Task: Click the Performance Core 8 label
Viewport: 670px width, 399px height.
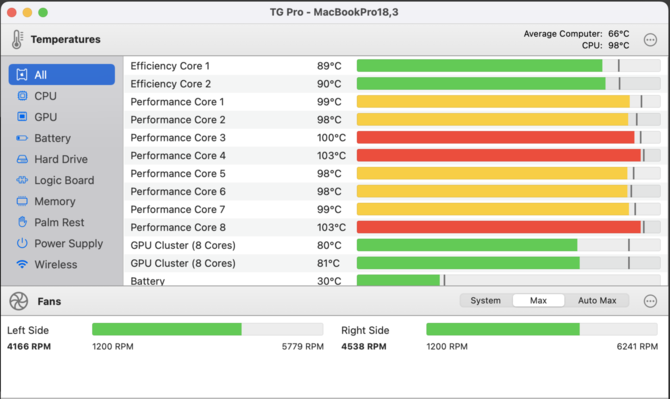Action: [178, 227]
